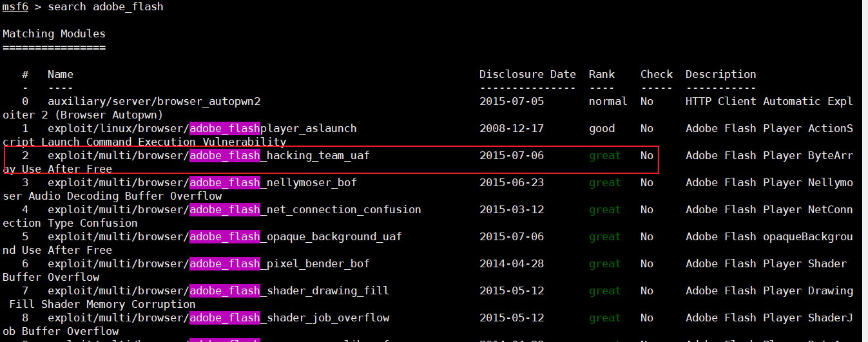Click 2015-05-12 date in shader_drawing_fill row

click(x=512, y=290)
